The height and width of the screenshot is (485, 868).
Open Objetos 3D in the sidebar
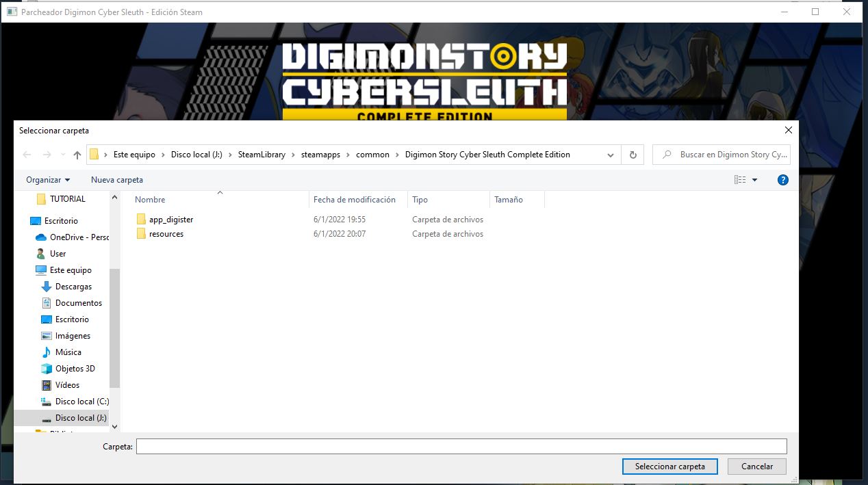pyautogui.click(x=75, y=369)
